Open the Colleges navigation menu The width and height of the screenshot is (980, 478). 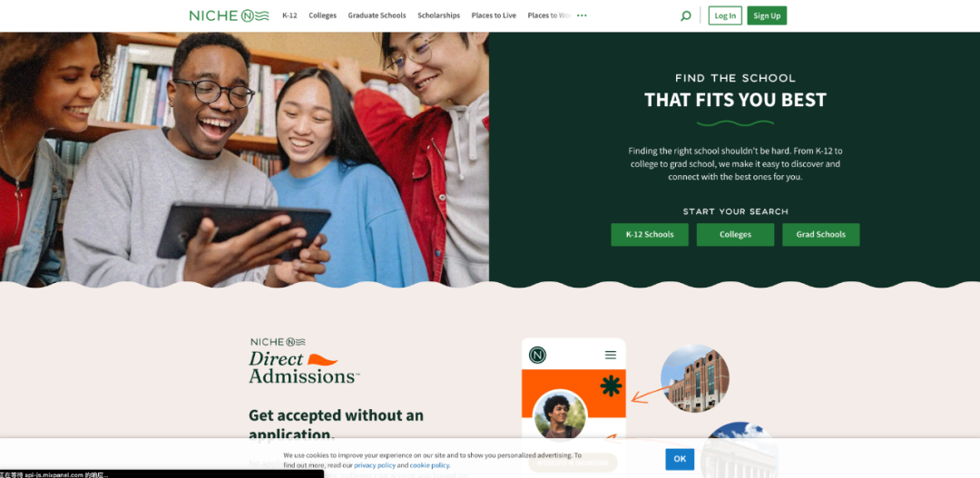click(322, 15)
